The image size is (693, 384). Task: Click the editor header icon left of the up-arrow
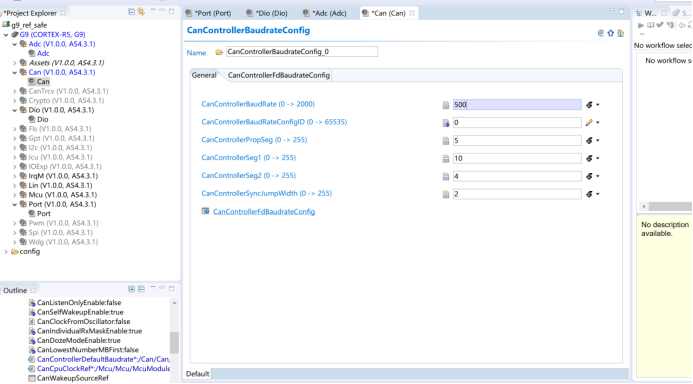[601, 33]
